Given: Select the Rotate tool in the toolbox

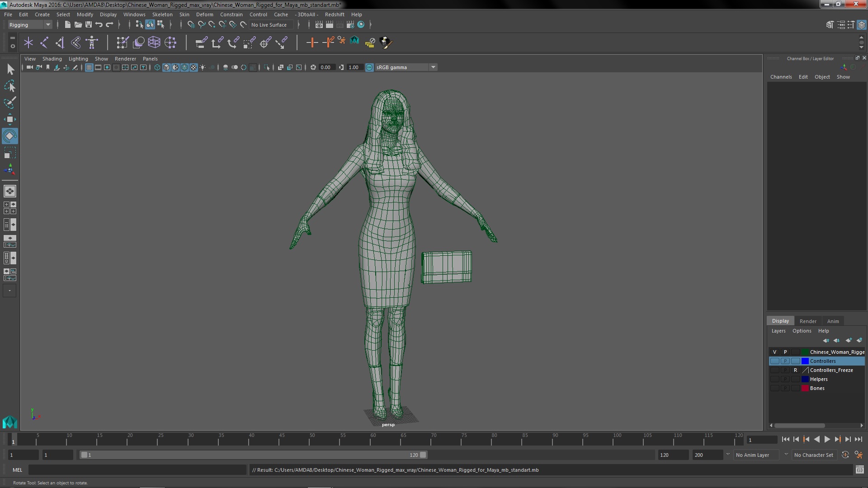Looking at the screenshot, I should 9,136.
